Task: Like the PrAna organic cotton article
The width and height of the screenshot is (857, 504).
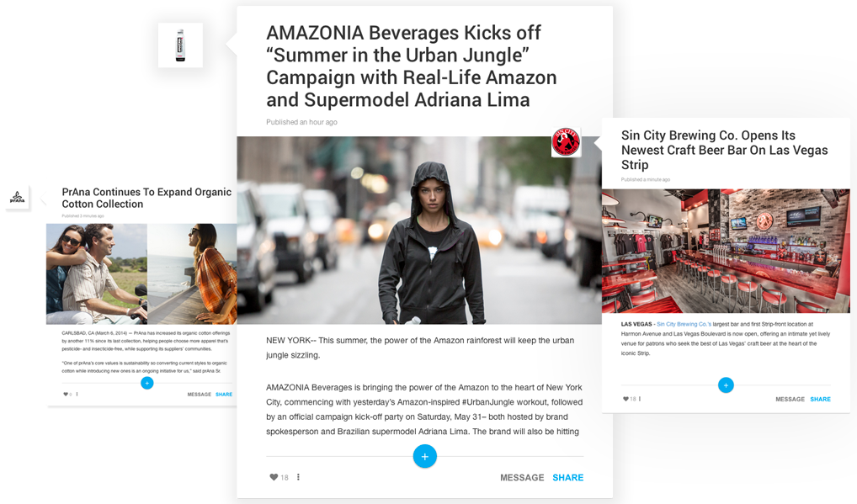Action: pyautogui.click(x=66, y=395)
